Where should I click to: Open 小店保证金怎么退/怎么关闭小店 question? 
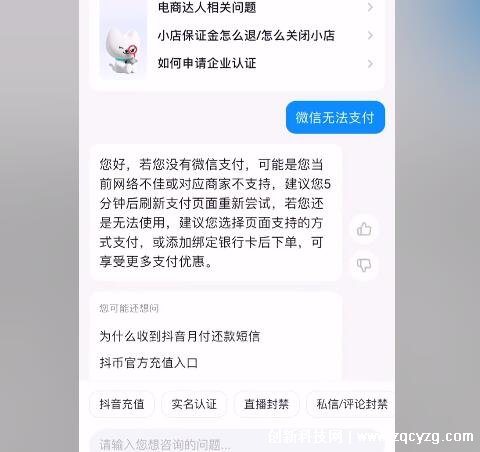point(246,35)
